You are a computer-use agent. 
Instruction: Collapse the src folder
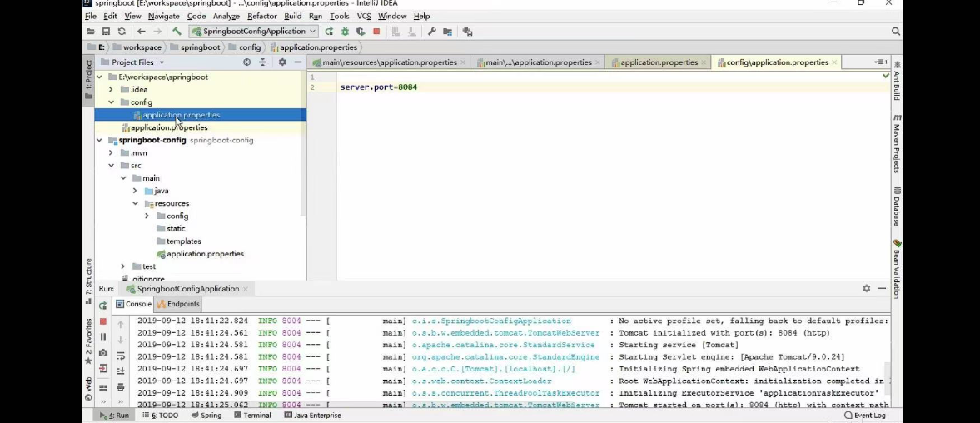(111, 166)
